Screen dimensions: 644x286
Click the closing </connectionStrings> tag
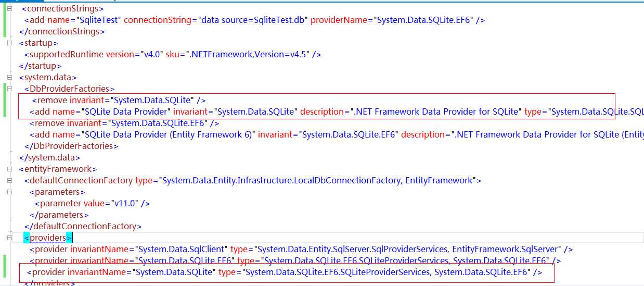point(62,31)
